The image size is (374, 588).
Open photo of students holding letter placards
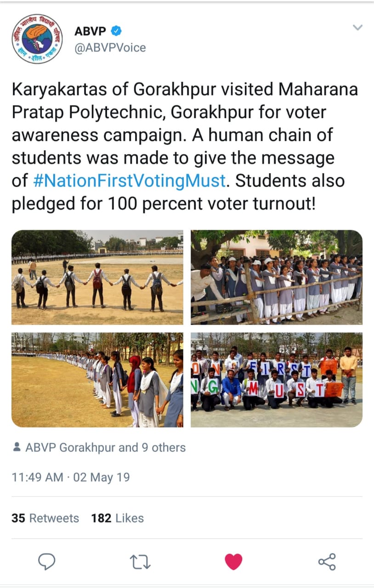click(x=277, y=380)
